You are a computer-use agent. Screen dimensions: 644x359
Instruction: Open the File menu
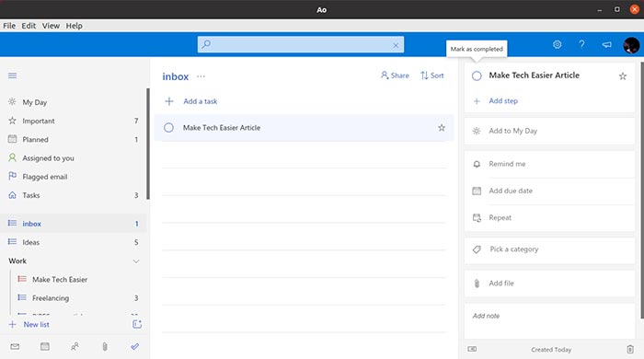click(9, 26)
